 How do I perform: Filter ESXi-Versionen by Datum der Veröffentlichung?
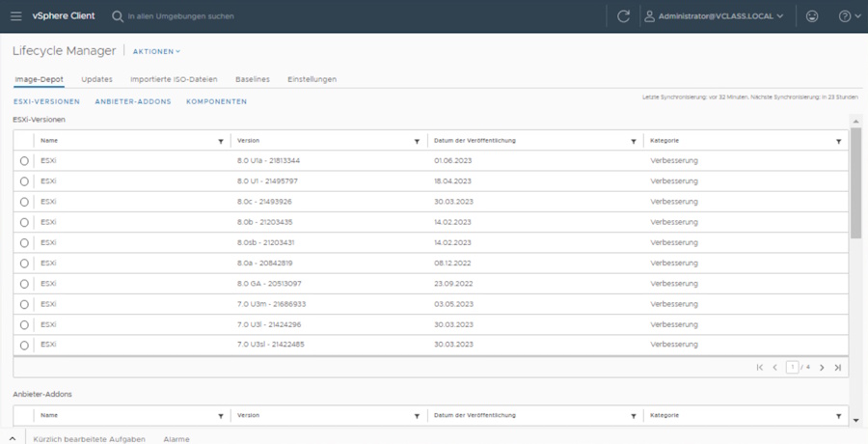[x=634, y=141]
